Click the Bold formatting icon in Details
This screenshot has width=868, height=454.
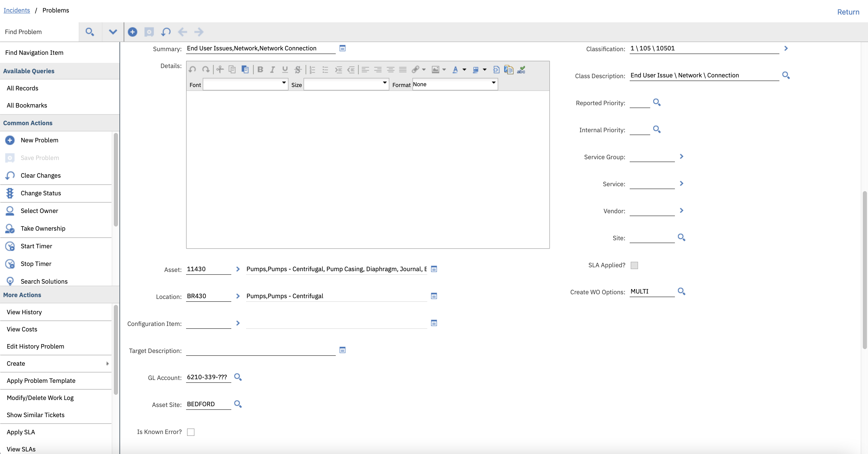coord(260,70)
